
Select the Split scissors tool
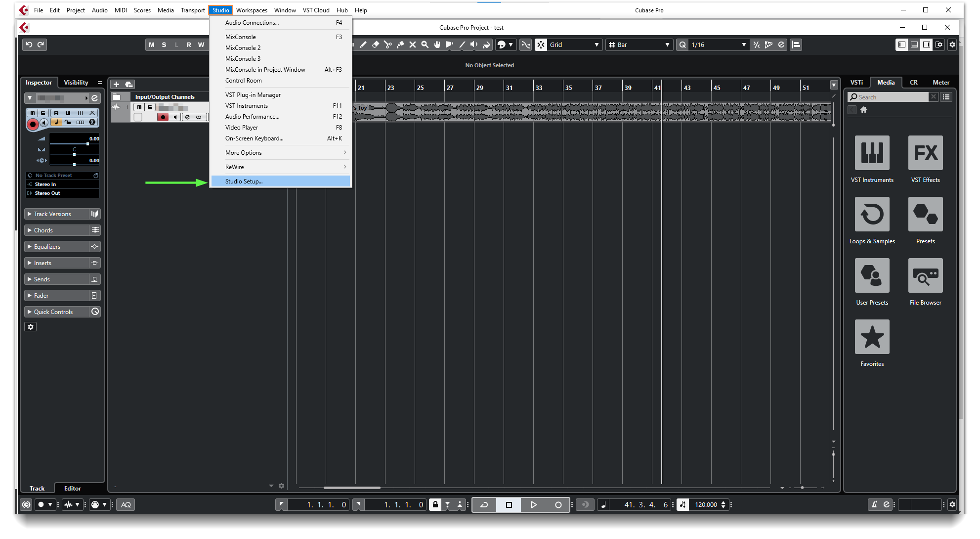(388, 45)
